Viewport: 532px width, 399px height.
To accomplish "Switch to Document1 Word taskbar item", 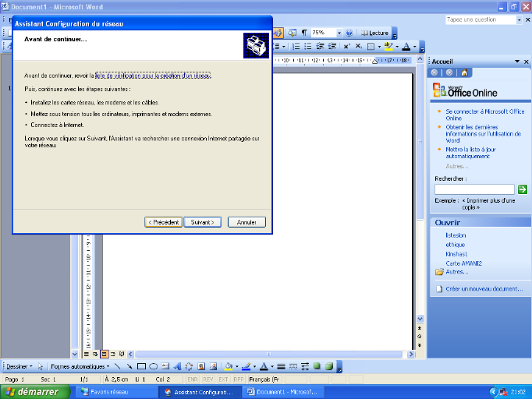I will (x=284, y=392).
